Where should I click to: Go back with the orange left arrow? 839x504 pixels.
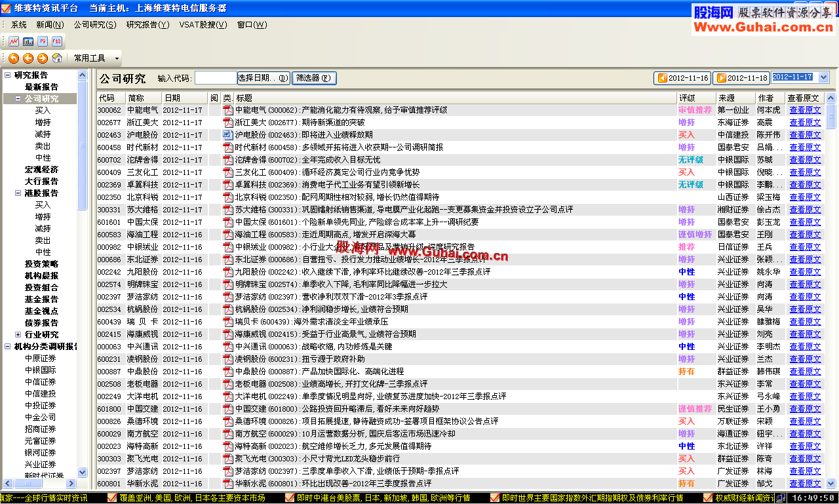[x=28, y=58]
